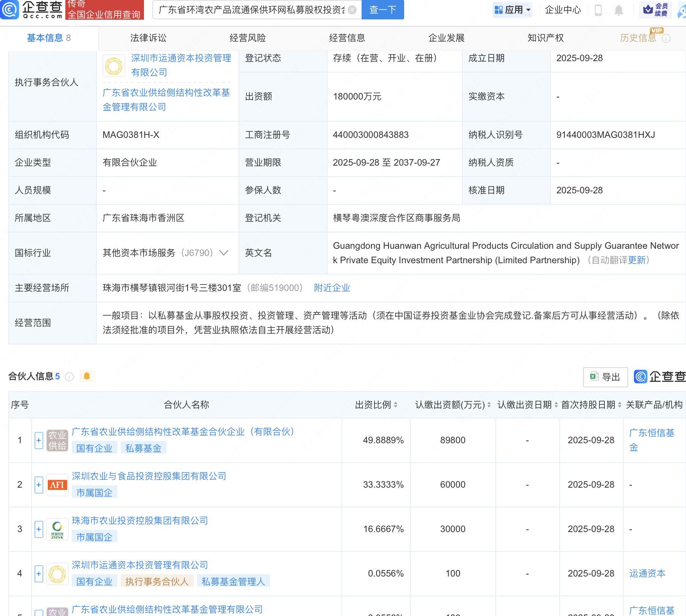Sort partners by 出资比例
The image size is (686, 616).
395,405
